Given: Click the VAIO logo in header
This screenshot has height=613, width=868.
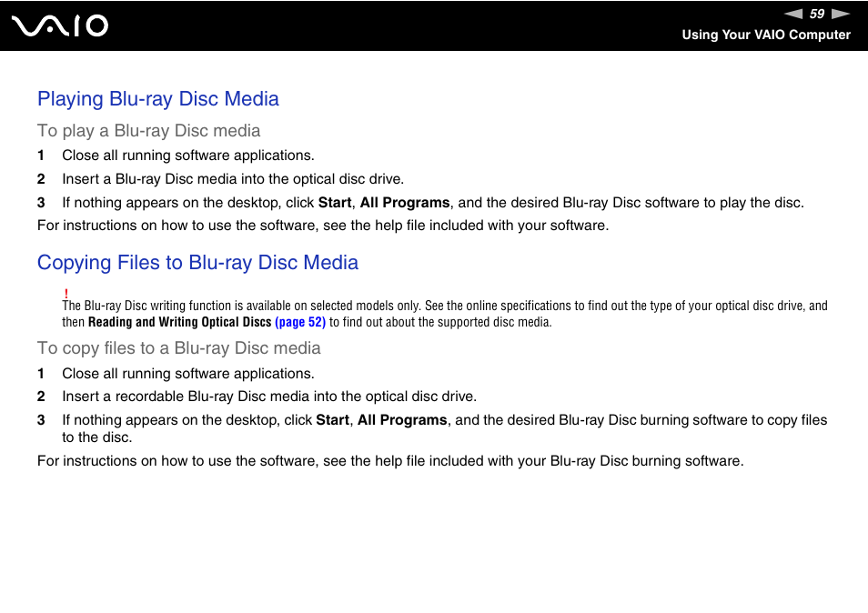Looking at the screenshot, I should click(60, 26).
